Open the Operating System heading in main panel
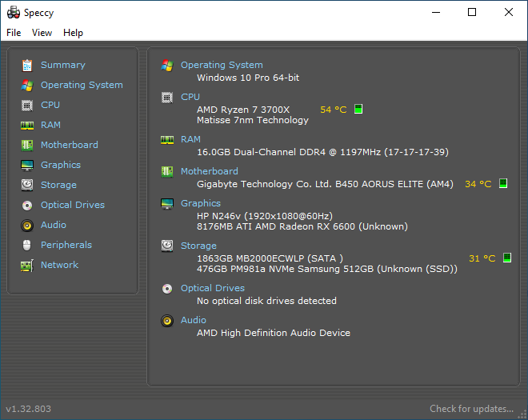This screenshot has height=420, width=528. 222,65
